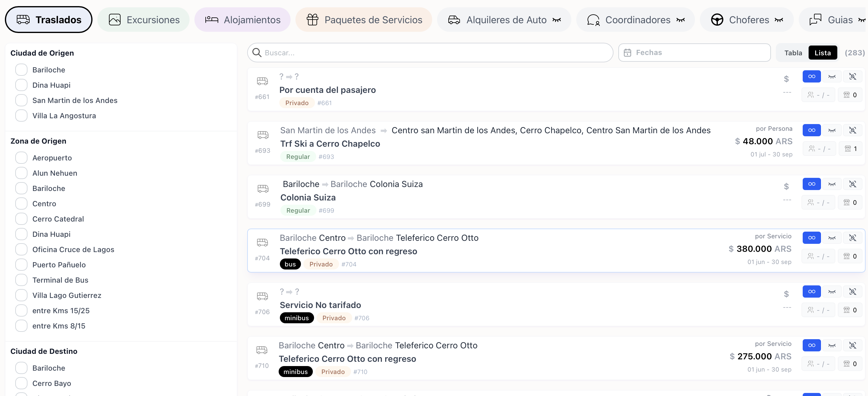The width and height of the screenshot is (868, 396).
Task: Click the bus icon on row #704
Action: coord(262,242)
